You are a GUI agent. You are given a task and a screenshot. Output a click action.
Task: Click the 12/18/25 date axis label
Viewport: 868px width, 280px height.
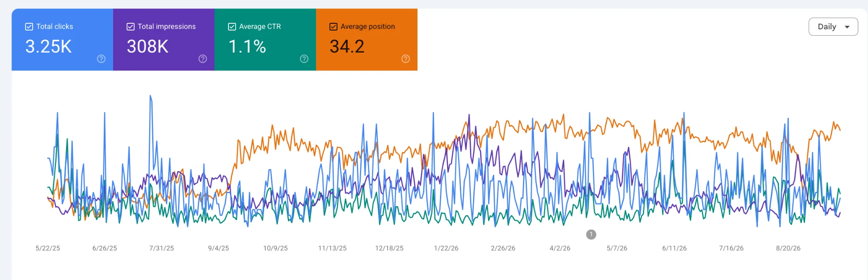pos(389,248)
